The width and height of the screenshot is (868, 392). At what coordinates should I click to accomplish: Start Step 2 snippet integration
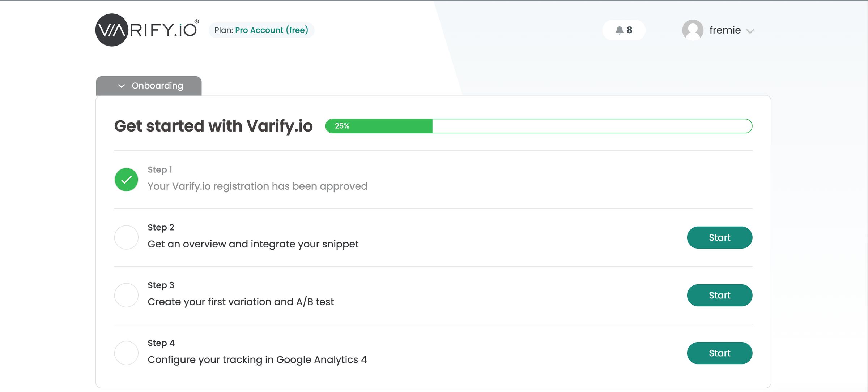click(719, 237)
